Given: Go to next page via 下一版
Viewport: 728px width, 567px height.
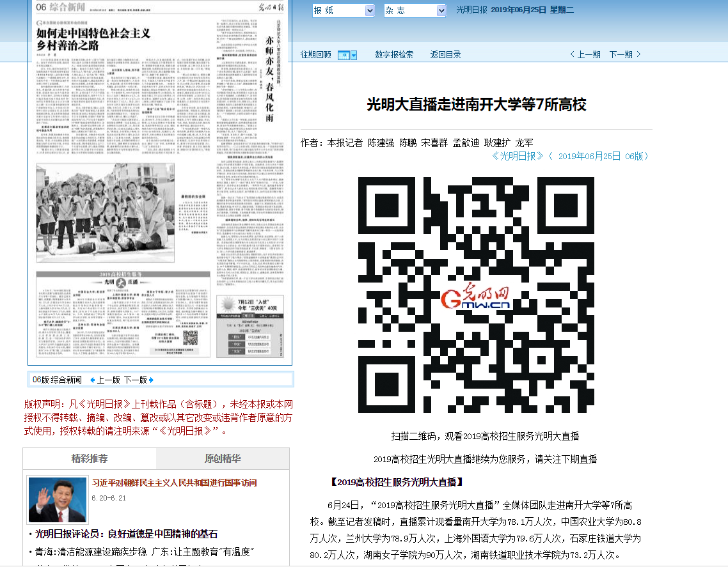Looking at the screenshot, I should (x=136, y=380).
